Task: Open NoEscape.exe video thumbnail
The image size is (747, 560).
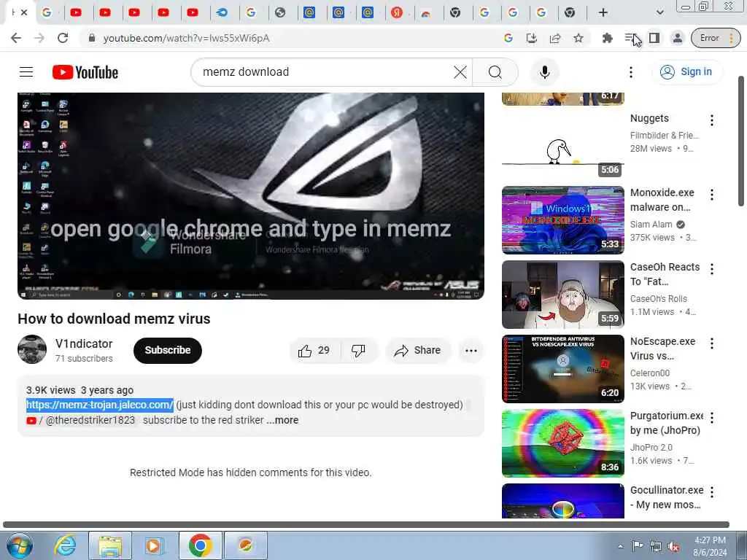Action: tap(562, 368)
